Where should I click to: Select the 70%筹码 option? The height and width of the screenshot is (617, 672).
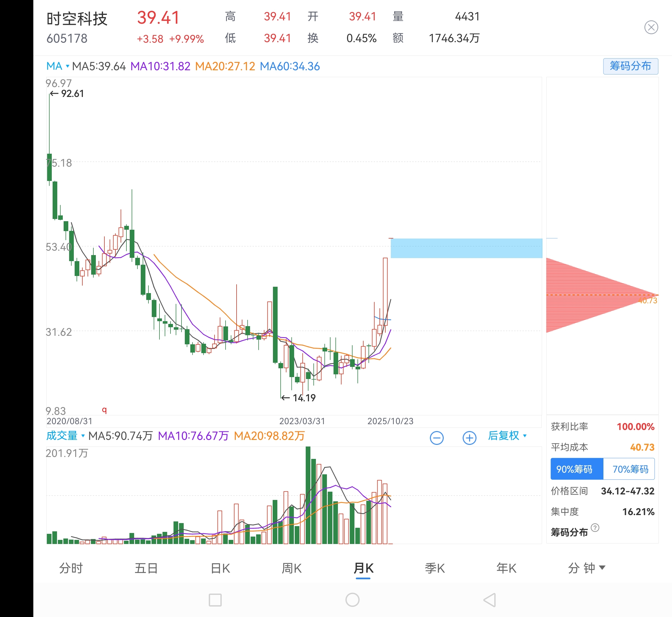(629, 469)
